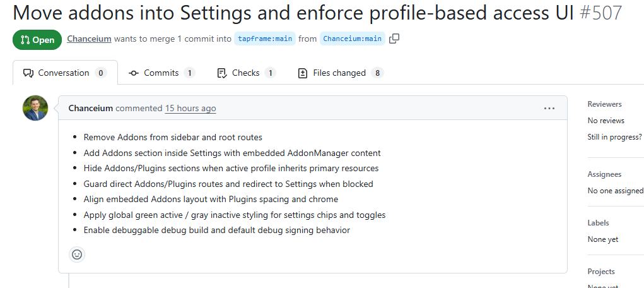Click the '15 hours ago' timestamp link
Image resolution: width=644 pixels, height=288 pixels.
tap(190, 108)
